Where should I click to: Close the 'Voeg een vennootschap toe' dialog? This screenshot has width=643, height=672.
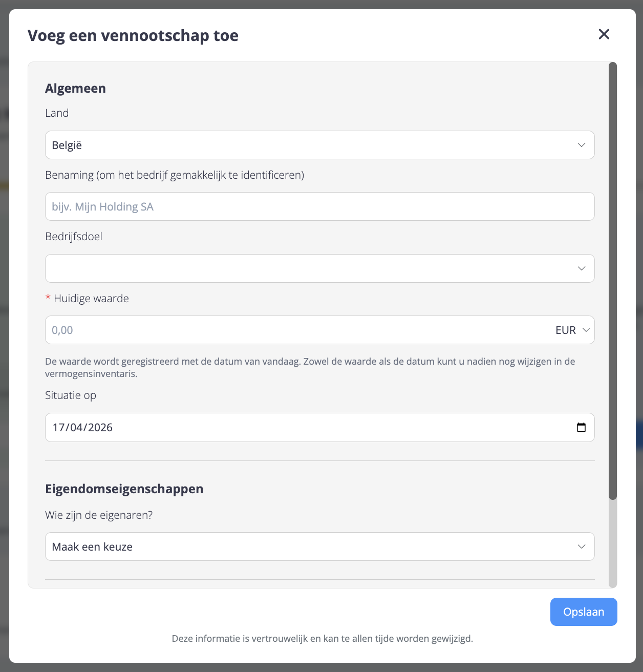coord(604,34)
